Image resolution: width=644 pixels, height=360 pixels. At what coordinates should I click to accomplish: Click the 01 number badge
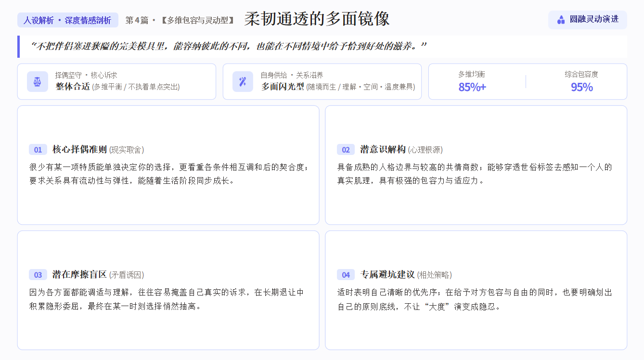38,150
